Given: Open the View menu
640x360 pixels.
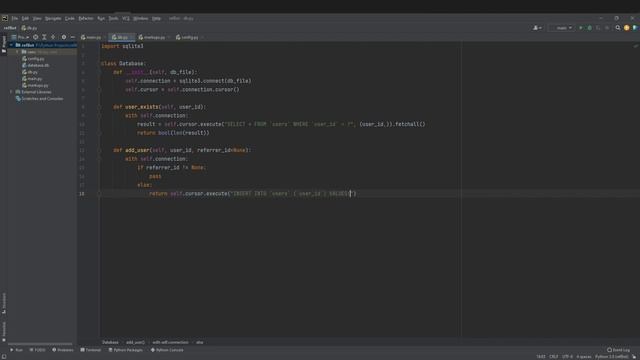Looking at the screenshot, I should (37, 18).
